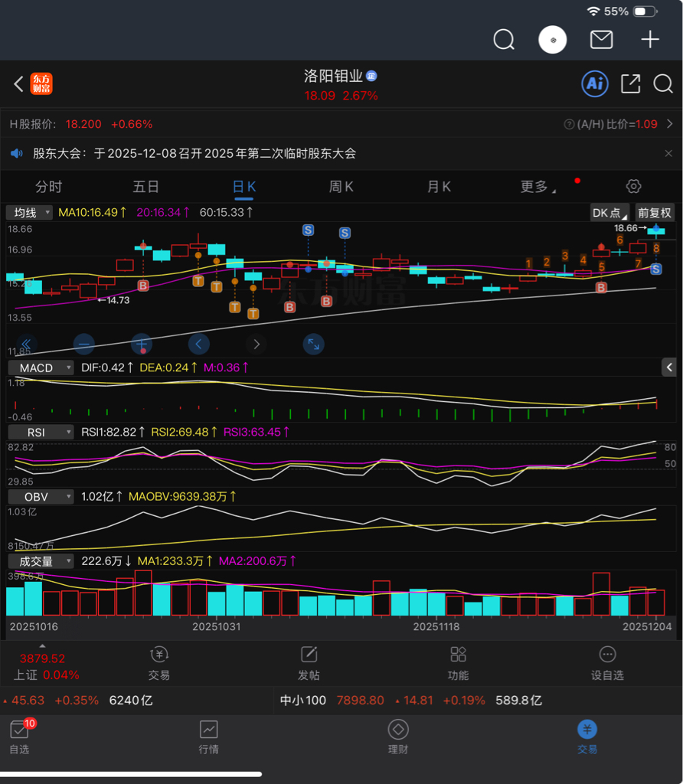Tap the 14.73 low price label

click(118, 300)
